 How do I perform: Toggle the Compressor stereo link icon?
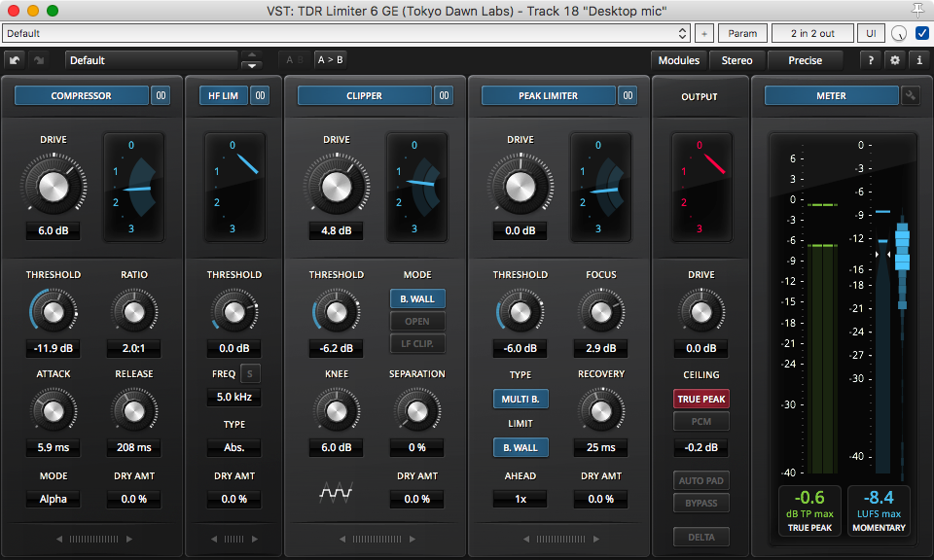(x=161, y=95)
